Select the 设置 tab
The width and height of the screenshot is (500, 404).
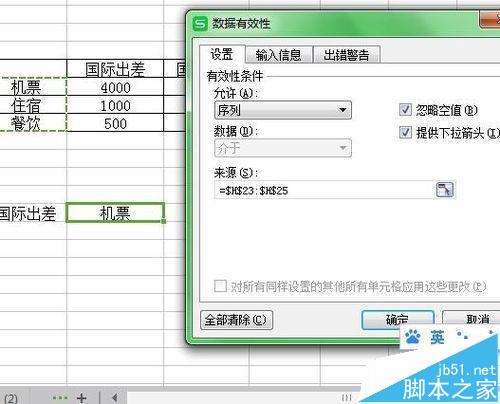point(222,54)
